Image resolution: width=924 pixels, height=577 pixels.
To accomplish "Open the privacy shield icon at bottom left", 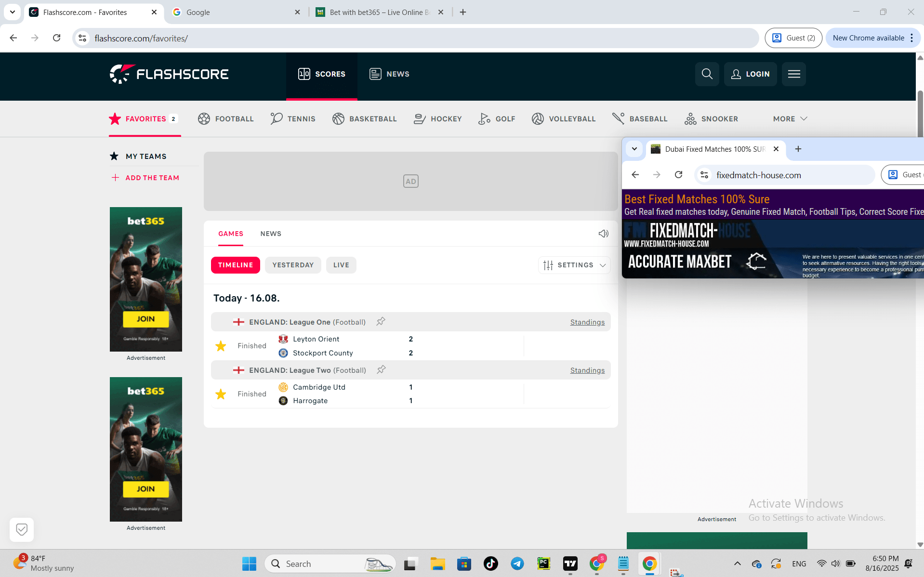I will (x=22, y=529).
